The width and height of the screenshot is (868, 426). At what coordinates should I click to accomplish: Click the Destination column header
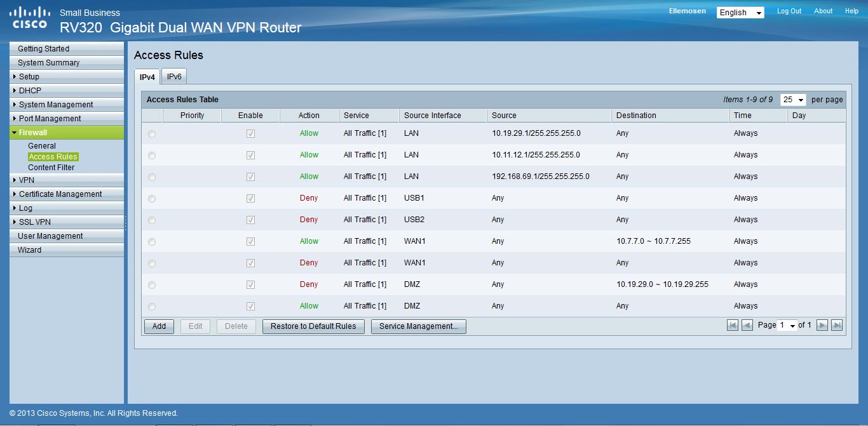(x=670, y=116)
